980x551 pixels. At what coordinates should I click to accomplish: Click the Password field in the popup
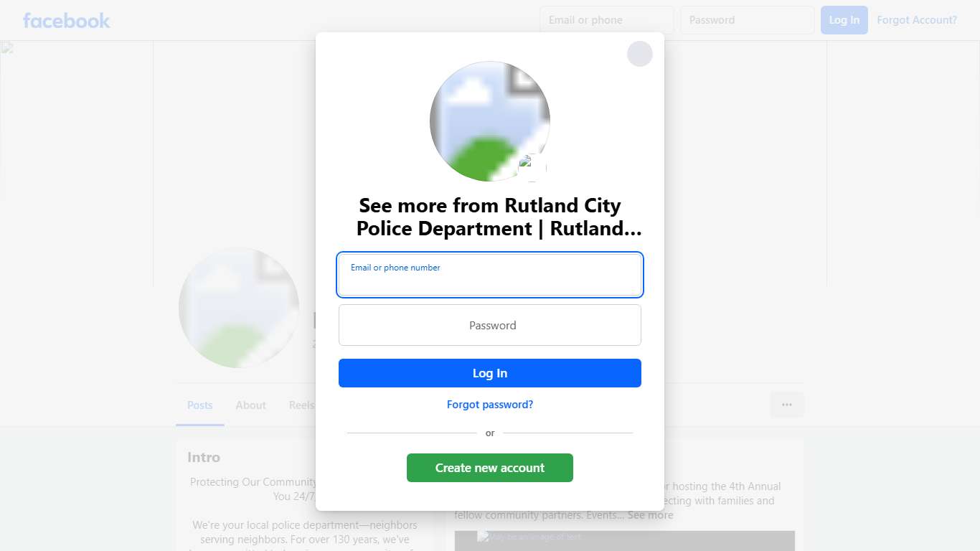pos(489,325)
